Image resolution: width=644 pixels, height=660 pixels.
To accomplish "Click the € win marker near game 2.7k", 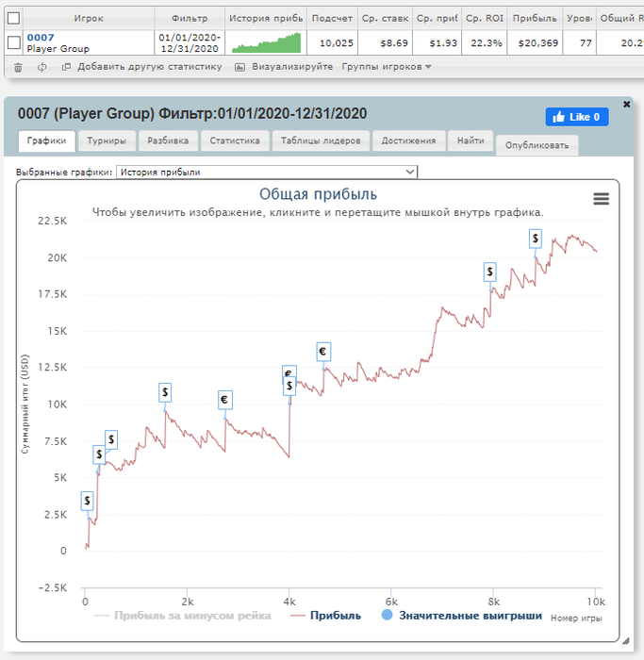I will click(224, 400).
